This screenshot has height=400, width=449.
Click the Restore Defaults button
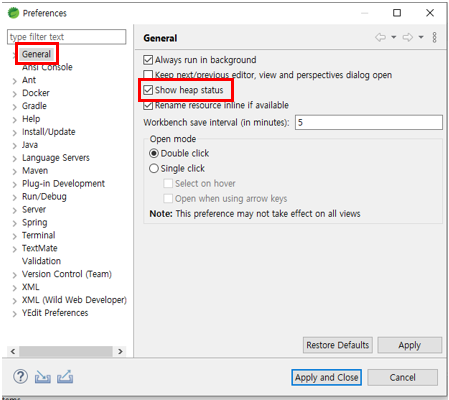[x=338, y=345]
